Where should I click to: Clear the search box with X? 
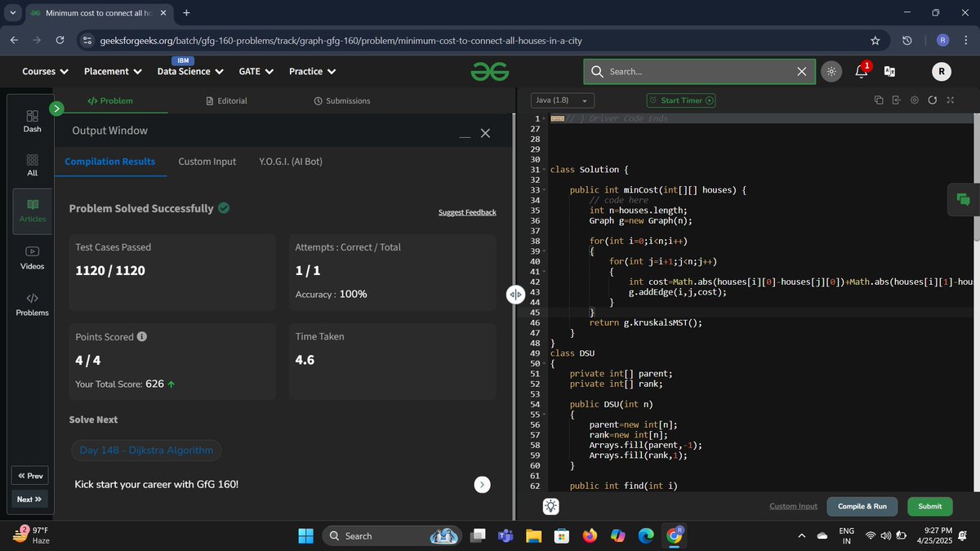pyautogui.click(x=802, y=72)
